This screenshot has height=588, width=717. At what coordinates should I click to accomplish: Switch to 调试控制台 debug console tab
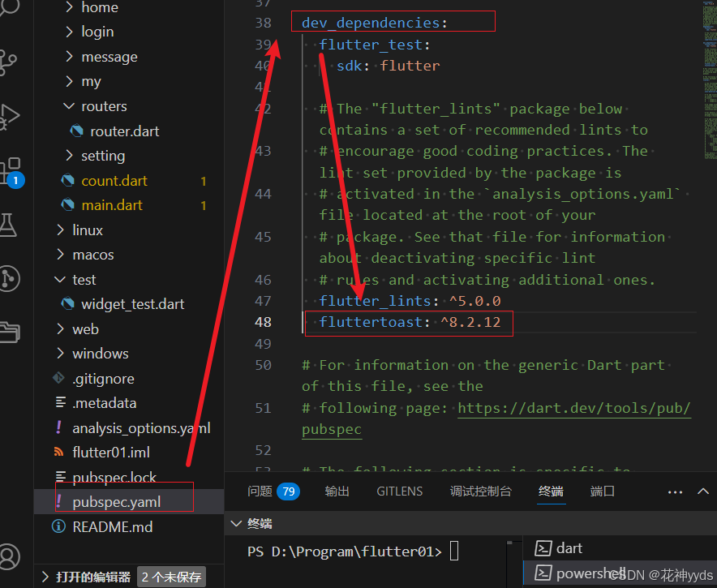pyautogui.click(x=481, y=491)
